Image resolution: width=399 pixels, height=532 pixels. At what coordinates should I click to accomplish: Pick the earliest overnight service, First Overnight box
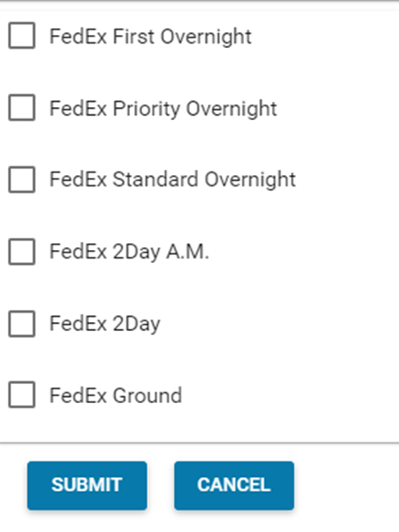[x=22, y=36]
